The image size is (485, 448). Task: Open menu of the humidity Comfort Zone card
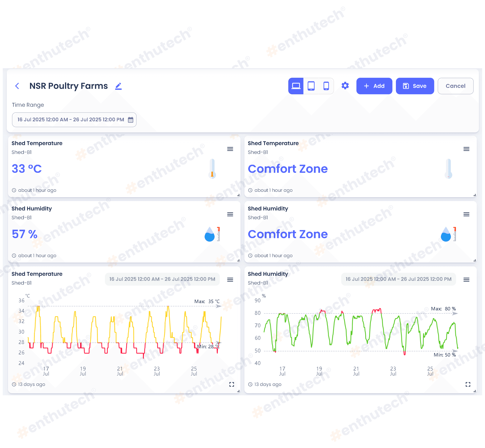tap(466, 214)
